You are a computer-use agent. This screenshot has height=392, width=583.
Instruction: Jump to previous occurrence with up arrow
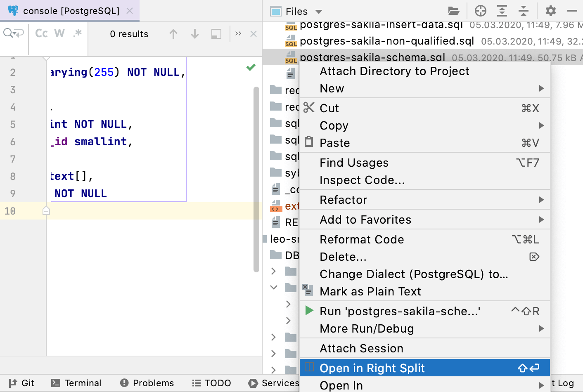point(173,34)
